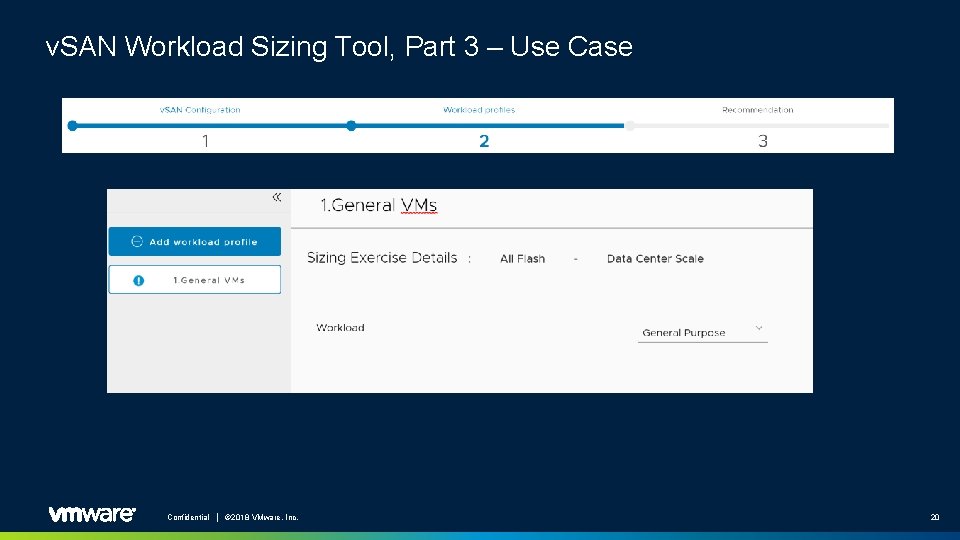Click the blue progress bar between steps 1 and 2
960x540 pixels.
tap(211, 126)
